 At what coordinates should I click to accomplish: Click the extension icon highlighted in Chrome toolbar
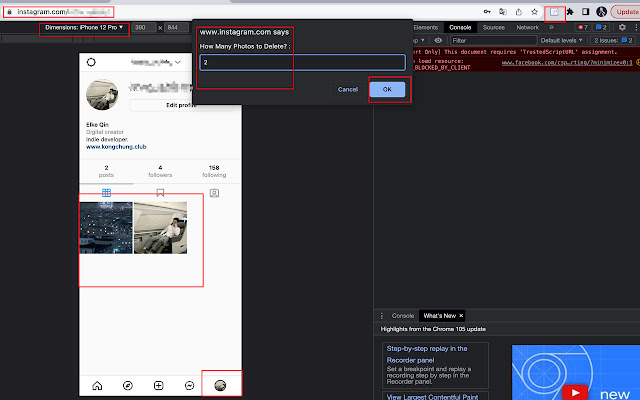coord(555,11)
